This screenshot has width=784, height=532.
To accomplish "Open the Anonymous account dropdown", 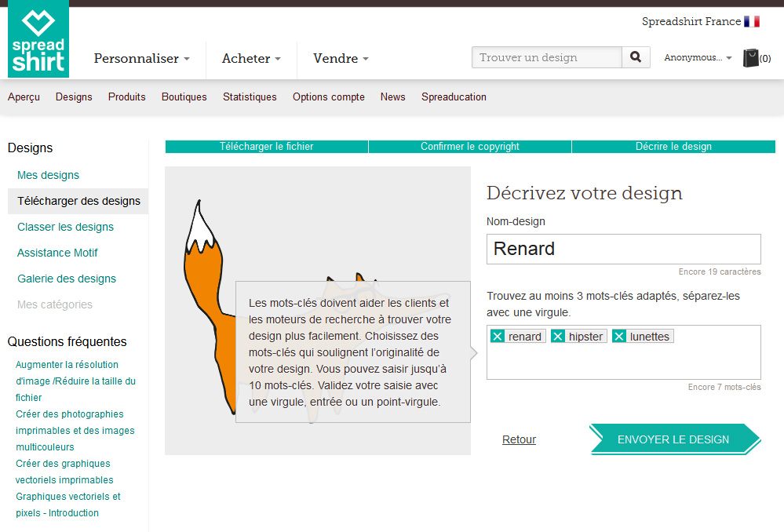I will pyautogui.click(x=698, y=58).
